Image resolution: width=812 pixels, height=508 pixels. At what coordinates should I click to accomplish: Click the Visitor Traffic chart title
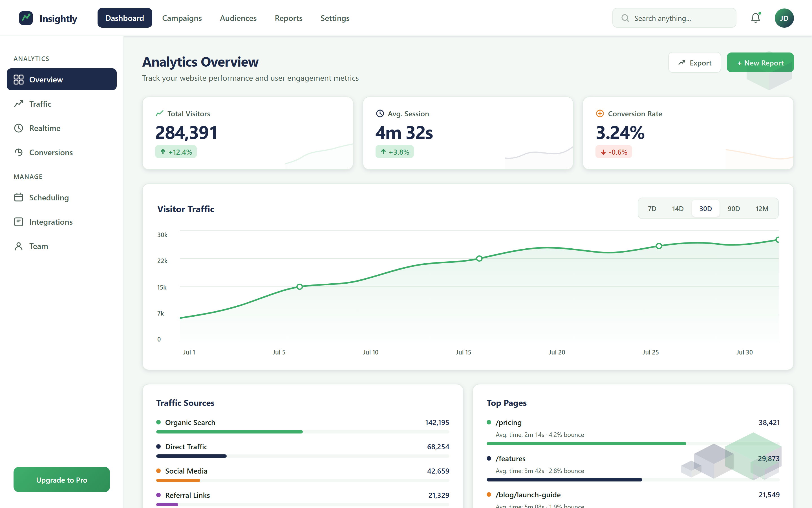(x=186, y=209)
